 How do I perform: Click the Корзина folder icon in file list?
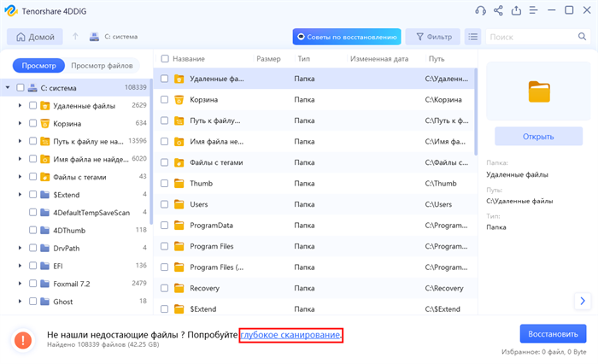[179, 100]
